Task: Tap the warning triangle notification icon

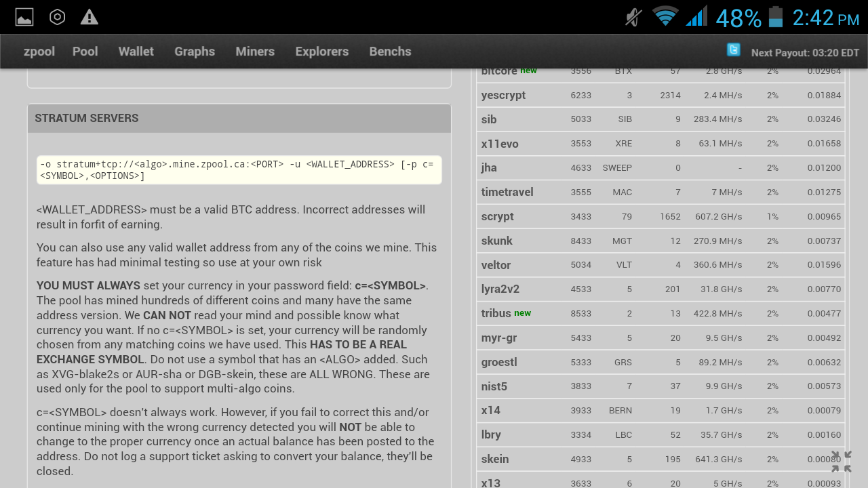Action: [x=90, y=17]
